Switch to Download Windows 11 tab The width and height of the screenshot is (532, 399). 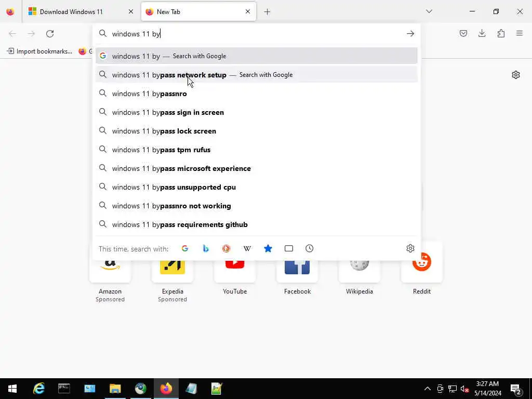click(81, 11)
